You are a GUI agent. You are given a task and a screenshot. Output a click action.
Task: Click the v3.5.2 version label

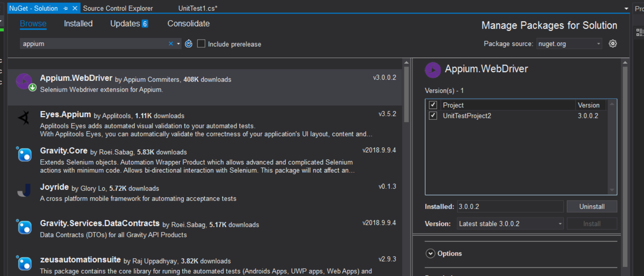point(387,114)
